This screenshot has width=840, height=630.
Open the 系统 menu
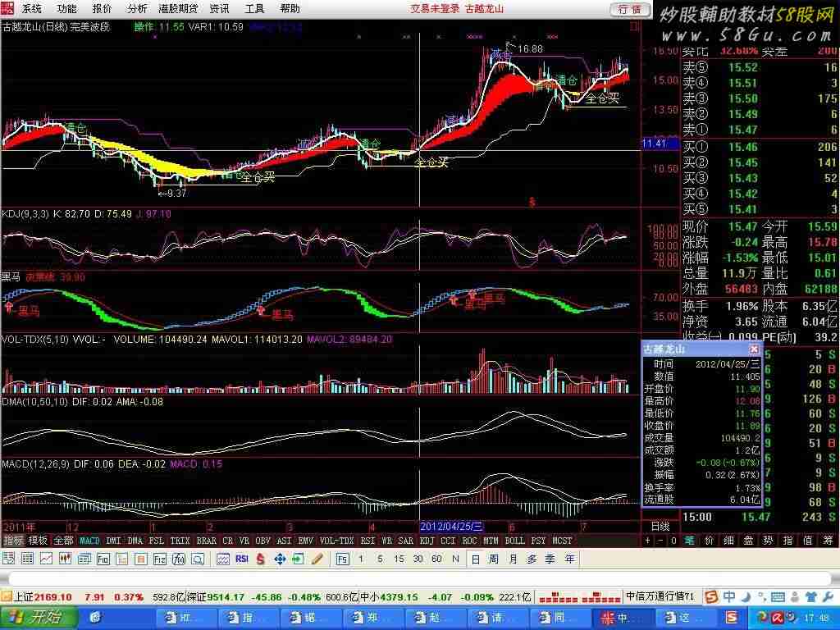(32, 8)
